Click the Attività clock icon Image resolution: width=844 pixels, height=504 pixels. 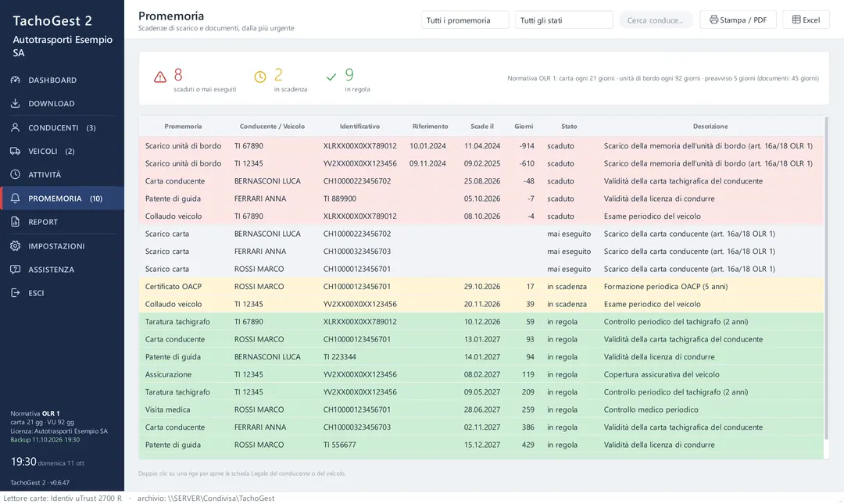tap(15, 174)
